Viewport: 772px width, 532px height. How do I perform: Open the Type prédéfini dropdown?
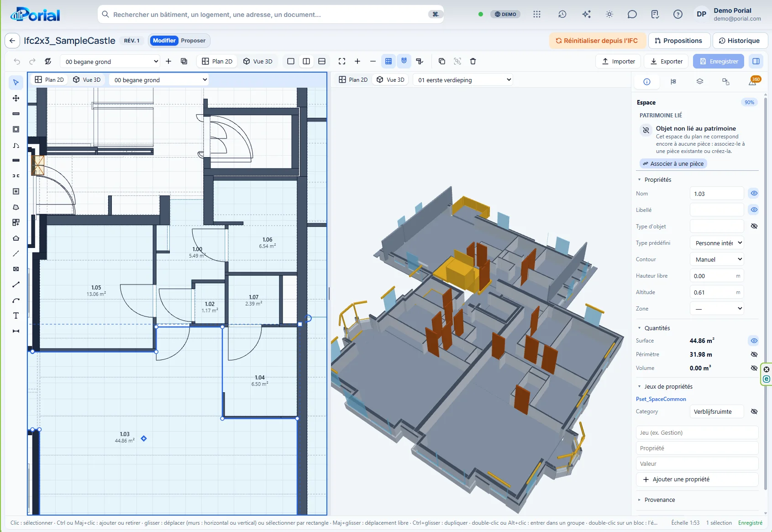(717, 243)
